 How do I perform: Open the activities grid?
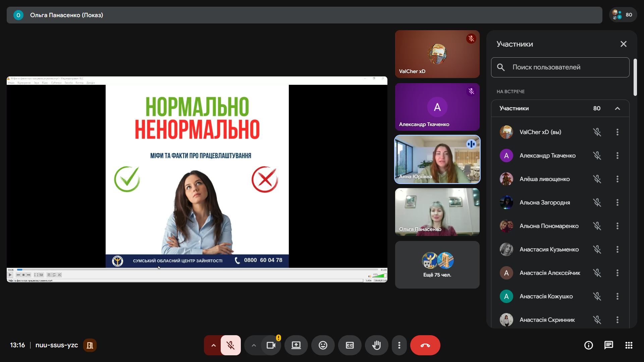629,345
